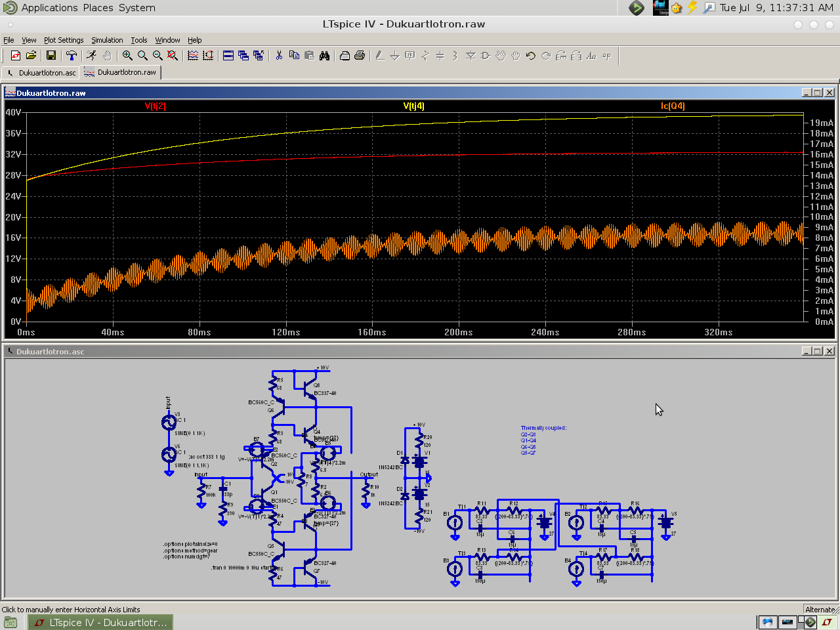Cascade windows using toolbar icon
840x630 pixels.
[243, 56]
